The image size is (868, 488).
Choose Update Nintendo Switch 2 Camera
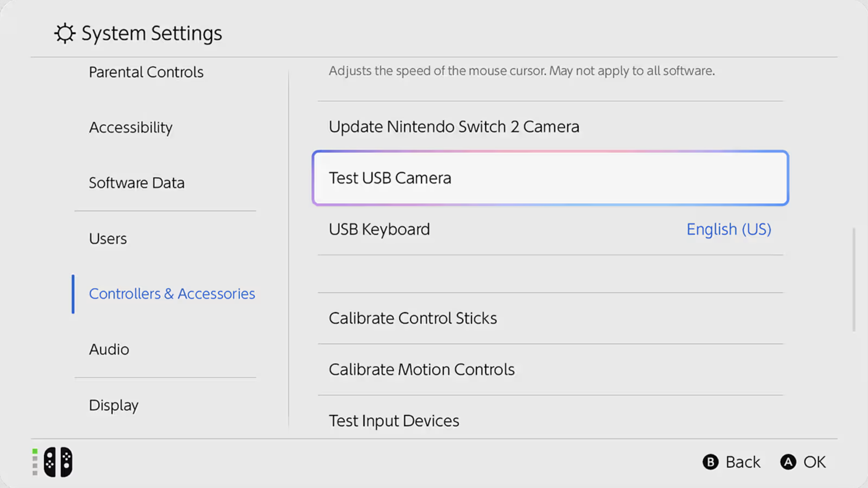tap(454, 127)
